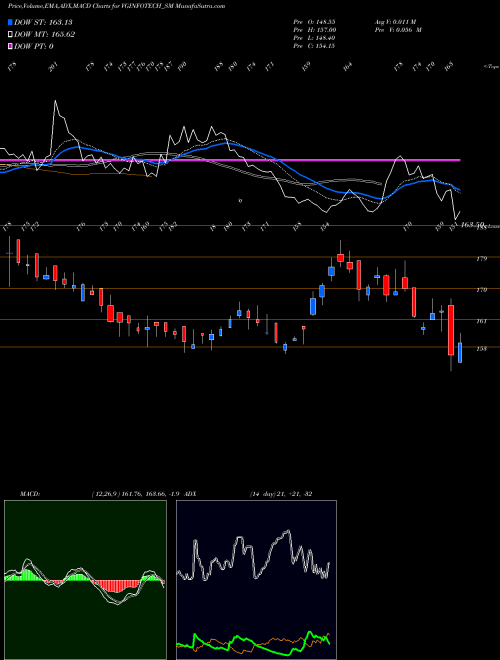The height and width of the screenshot is (660, 500).
Task: Click the '<Tops' label at the upper right
Action: [492, 67]
